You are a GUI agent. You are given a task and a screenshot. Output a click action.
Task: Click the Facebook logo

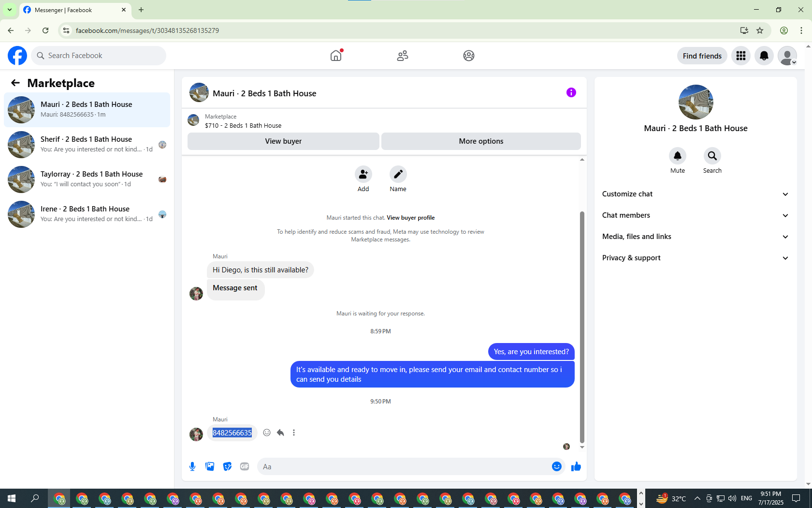click(17, 56)
